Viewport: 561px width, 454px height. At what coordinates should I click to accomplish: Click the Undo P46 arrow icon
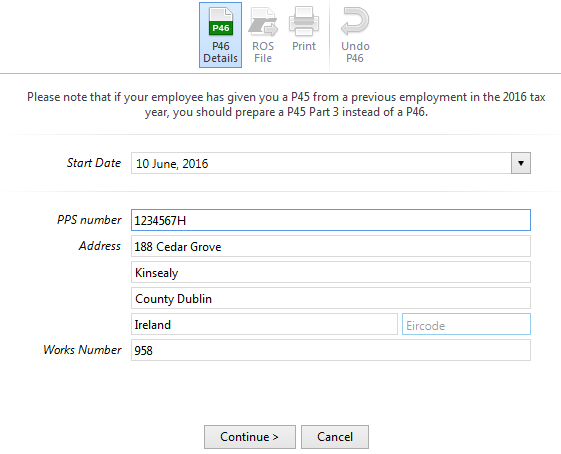(355, 22)
